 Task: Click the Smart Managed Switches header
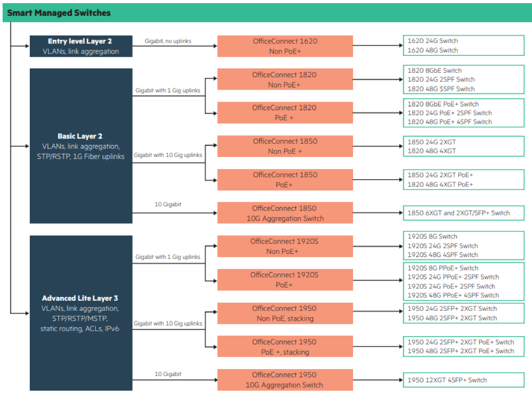58,13
